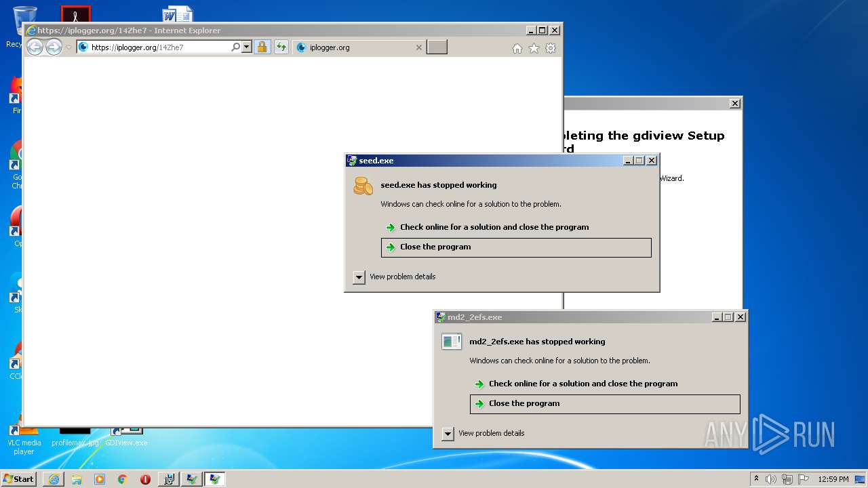Go forward in Internet Explorer

(54, 47)
